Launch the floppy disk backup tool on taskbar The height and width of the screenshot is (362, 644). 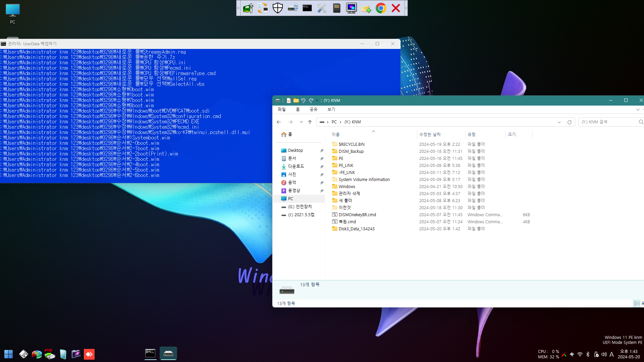pos(23,354)
